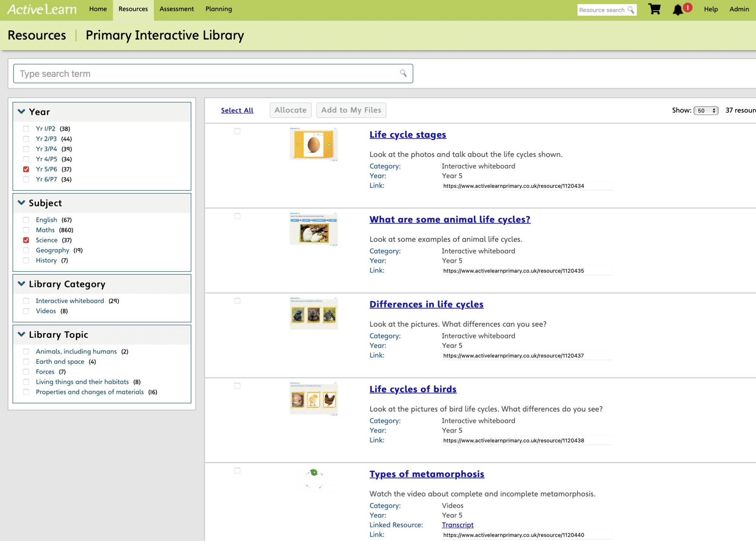The width and height of the screenshot is (756, 541).
Task: Open the Life cycles of birds resource
Action: tap(413, 389)
